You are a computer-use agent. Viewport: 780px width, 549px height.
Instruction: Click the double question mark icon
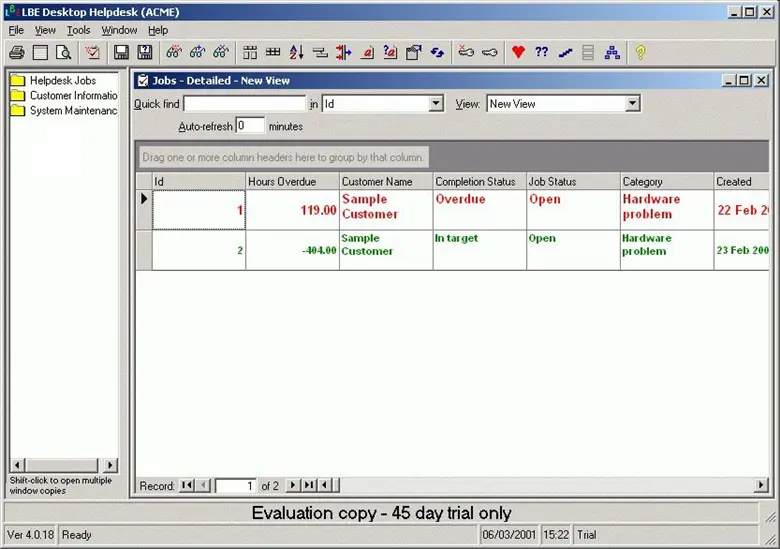(541, 52)
